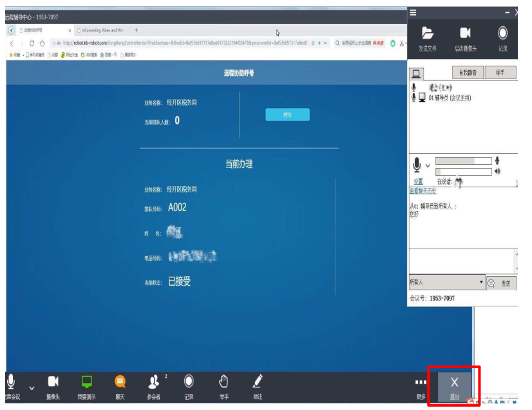Show participants via 参会者 icon

coord(154,382)
